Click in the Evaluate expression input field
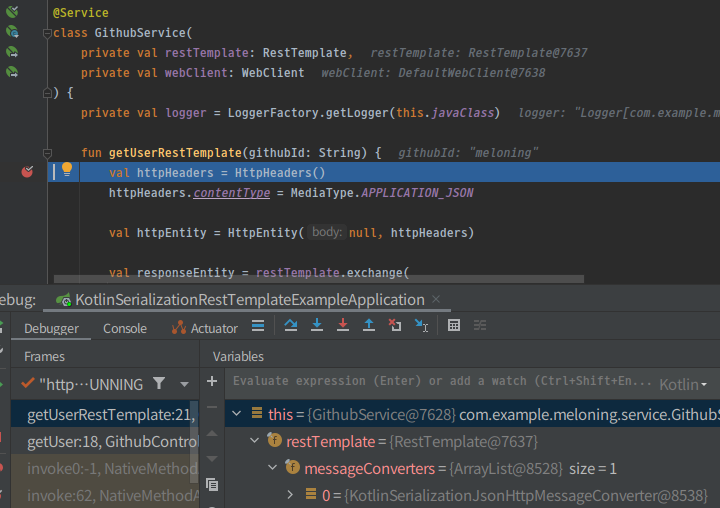This screenshot has height=508, width=720. 441,381
